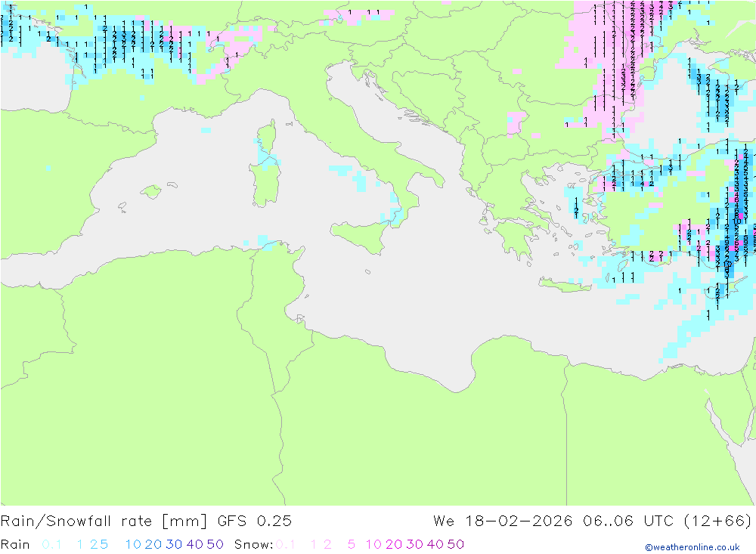Screen dimensions: 756x554
Task: Click the island of Corsica on the map
Action: (268, 137)
